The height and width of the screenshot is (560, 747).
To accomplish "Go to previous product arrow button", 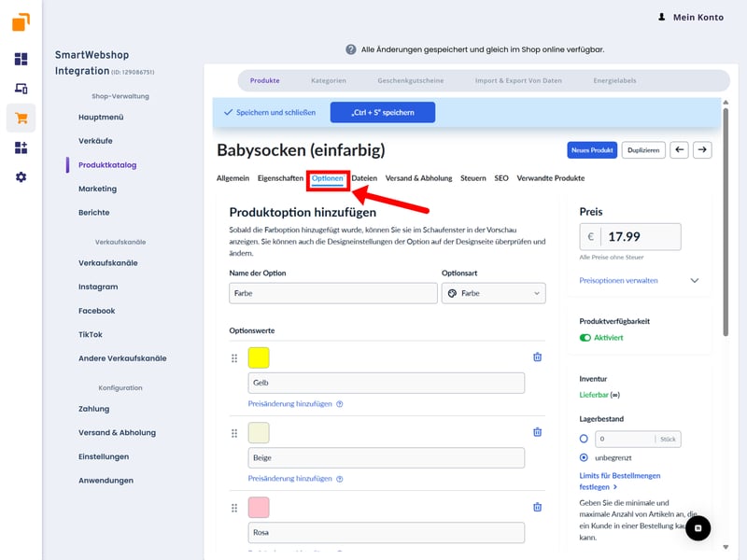I will point(679,150).
